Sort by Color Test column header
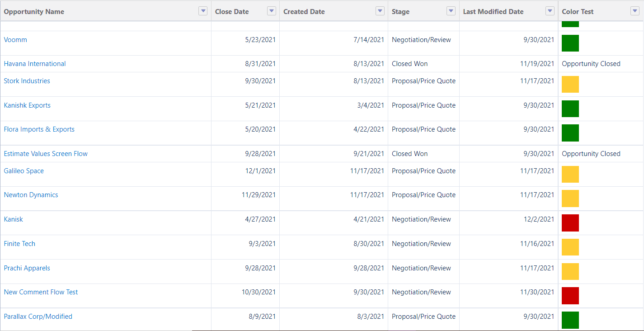The height and width of the screenshot is (331, 644). pyautogui.click(x=578, y=12)
